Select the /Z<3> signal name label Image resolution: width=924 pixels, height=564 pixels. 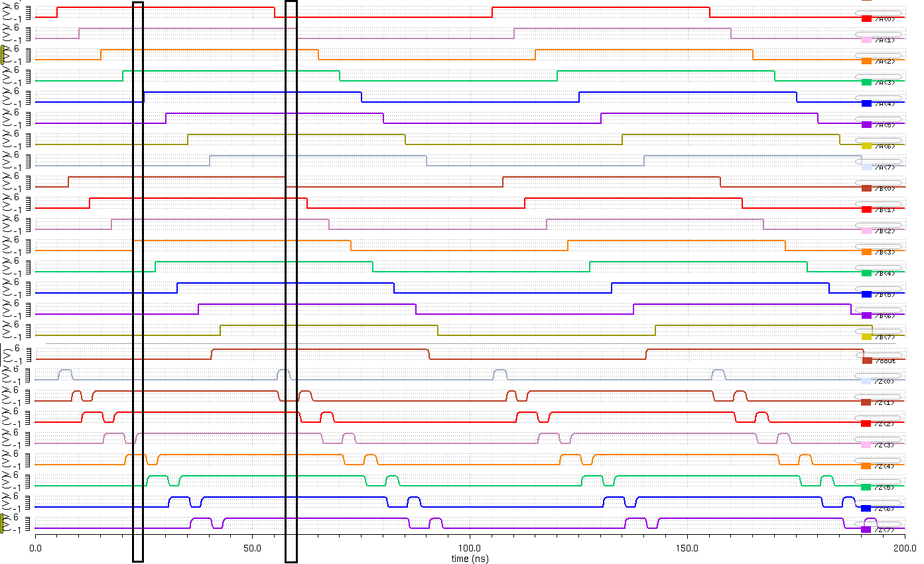[885, 445]
